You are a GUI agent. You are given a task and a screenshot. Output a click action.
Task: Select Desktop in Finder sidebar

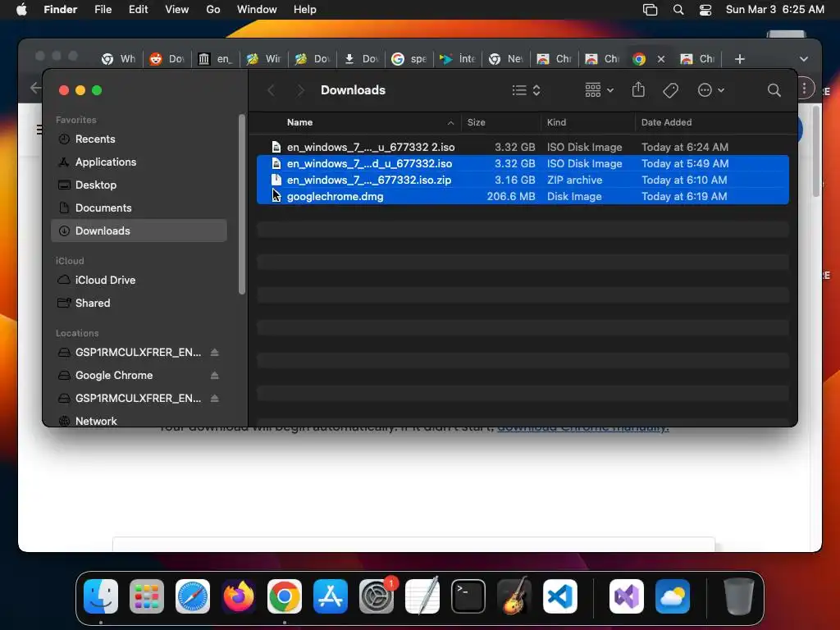139,185
